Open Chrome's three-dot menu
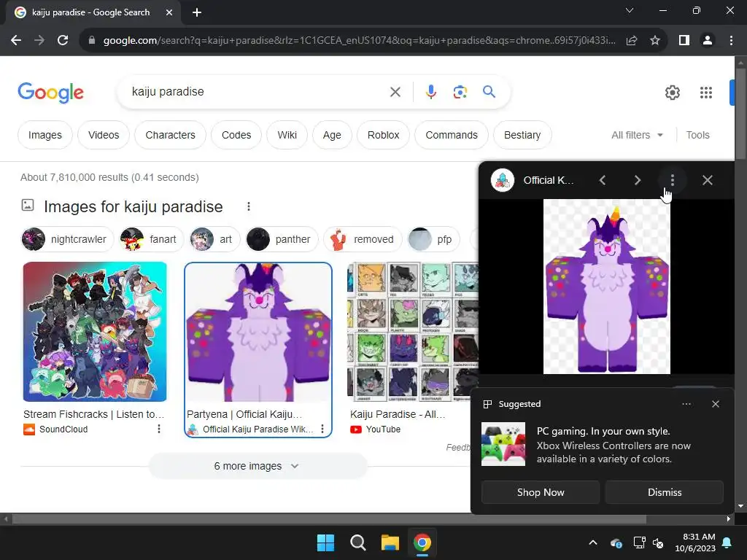The height and width of the screenshot is (560, 747). tap(731, 41)
